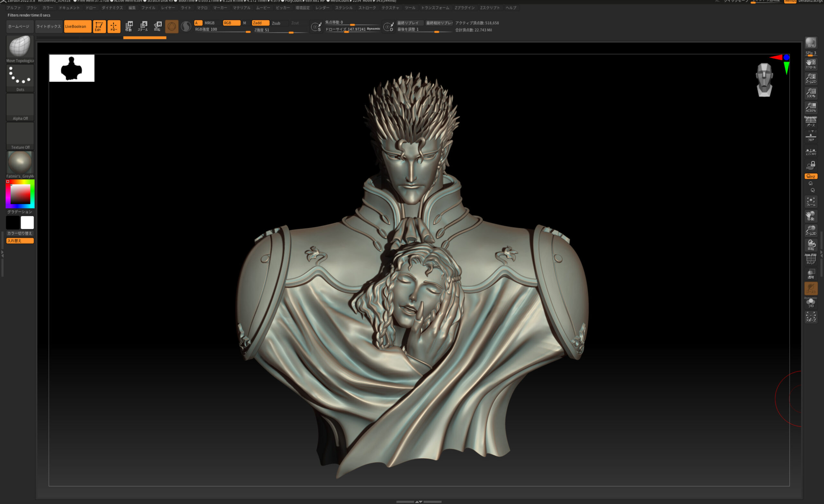
Task: Click the スクロール scroll canvas icon
Action: 811,64
